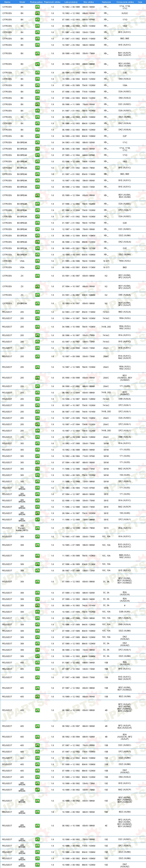Click fuel icon for Citroen ZX 07.1994 -> 10.1997
This screenshot has height=868, width=146.
(37, 287)
